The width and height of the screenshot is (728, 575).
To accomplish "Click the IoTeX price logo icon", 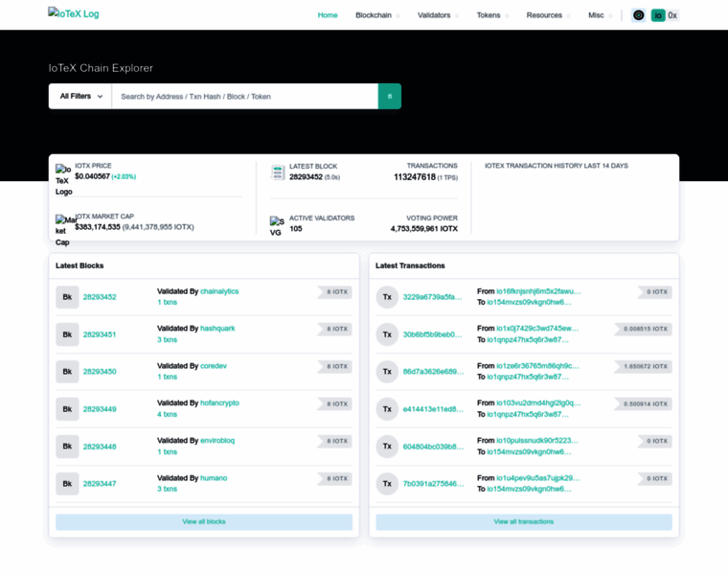I will tap(63, 180).
